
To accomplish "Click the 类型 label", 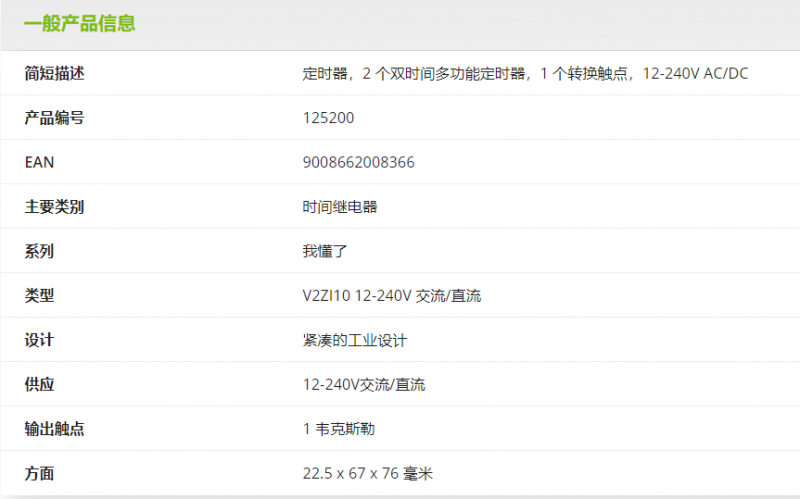I will [x=39, y=295].
